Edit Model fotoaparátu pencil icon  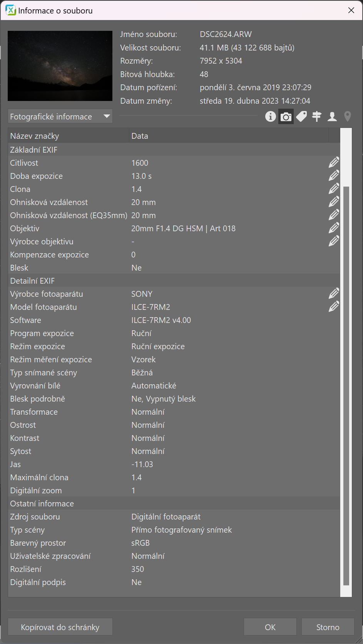[x=334, y=307]
